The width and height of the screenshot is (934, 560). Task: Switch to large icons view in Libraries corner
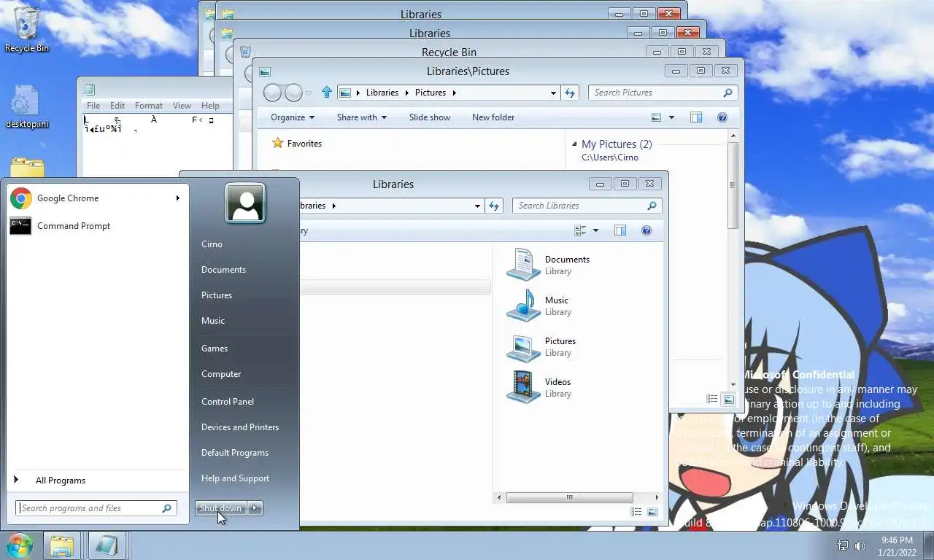pos(652,513)
